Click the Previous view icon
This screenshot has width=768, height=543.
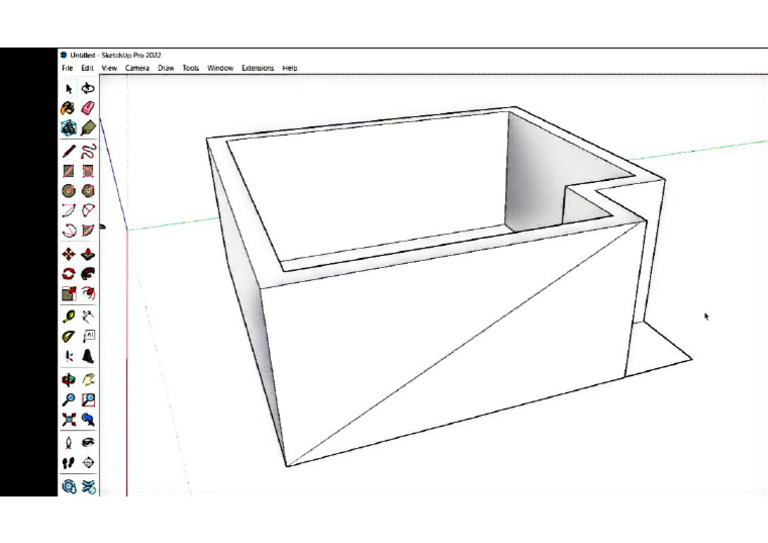point(88,419)
